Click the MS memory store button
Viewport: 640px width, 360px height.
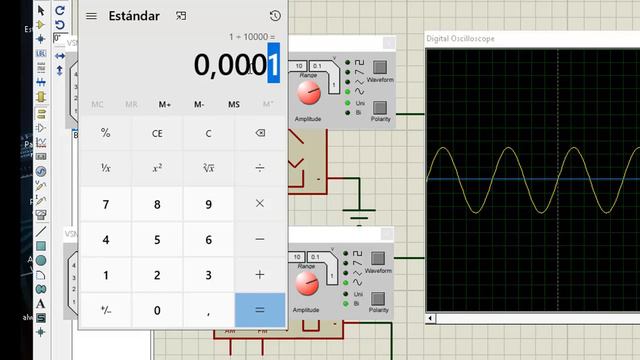point(234,104)
